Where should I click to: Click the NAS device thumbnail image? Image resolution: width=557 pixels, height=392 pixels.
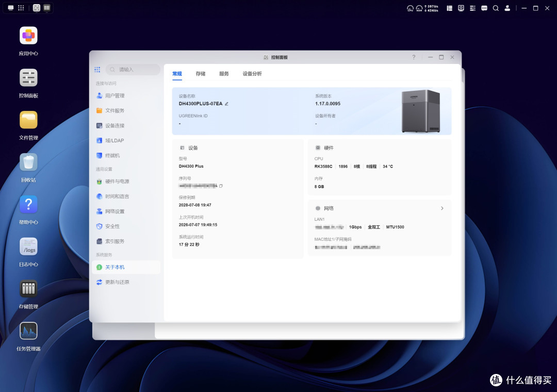coord(421,111)
